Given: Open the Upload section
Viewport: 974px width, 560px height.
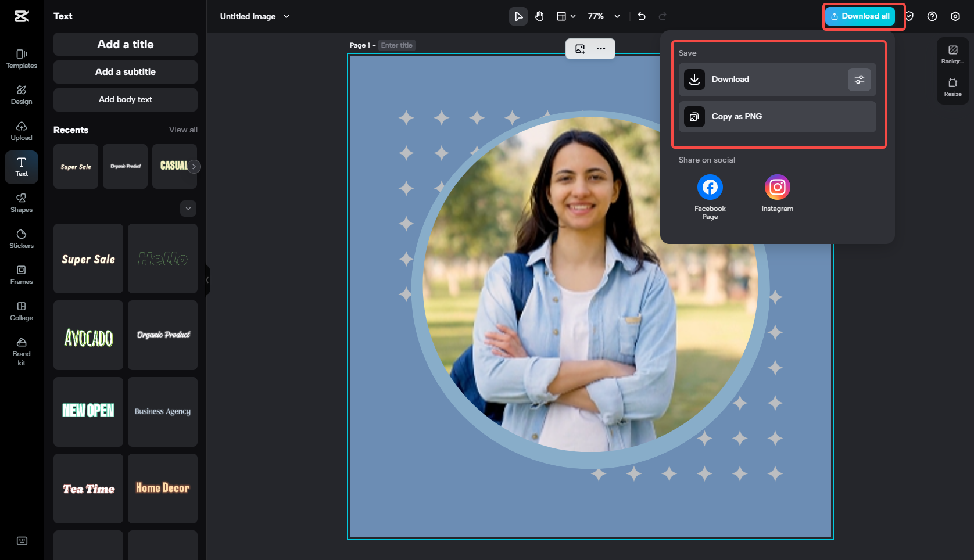Looking at the screenshot, I should coord(22,131).
